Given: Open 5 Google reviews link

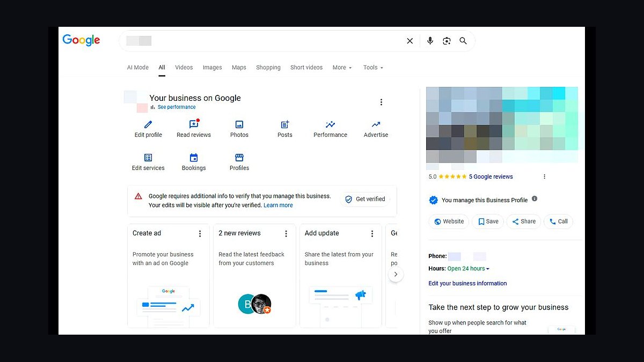Looking at the screenshot, I should click(491, 176).
